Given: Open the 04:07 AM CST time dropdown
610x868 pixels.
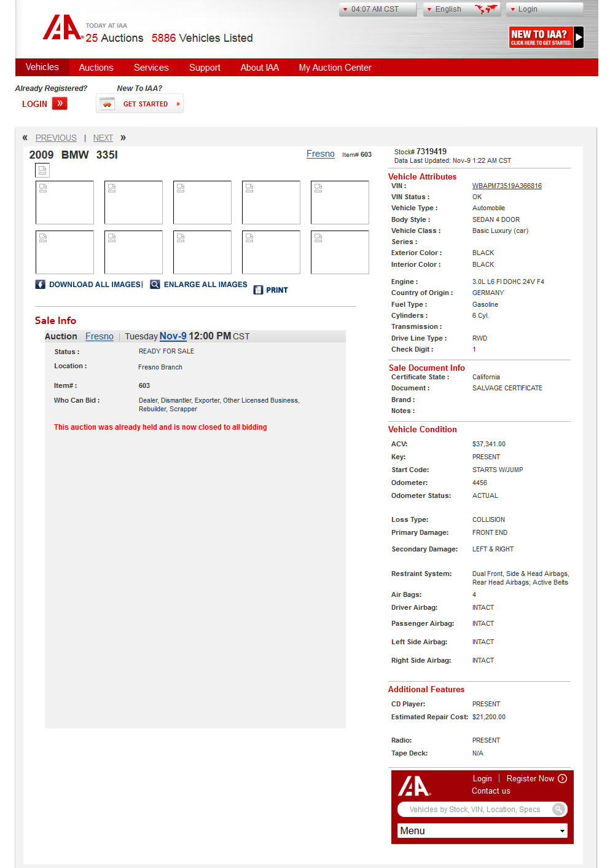Looking at the screenshot, I should click(377, 9).
